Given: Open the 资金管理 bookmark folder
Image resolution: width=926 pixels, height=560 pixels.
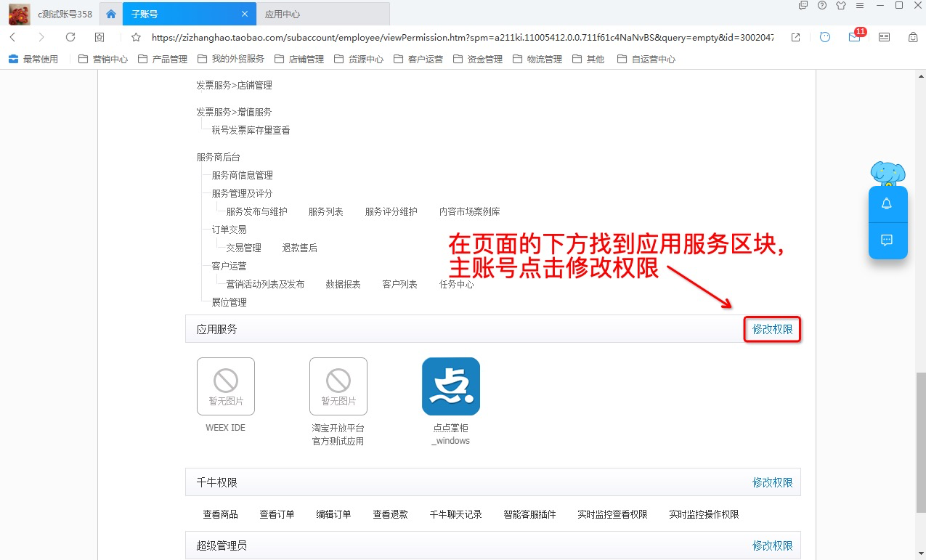Looking at the screenshot, I should coord(478,60).
